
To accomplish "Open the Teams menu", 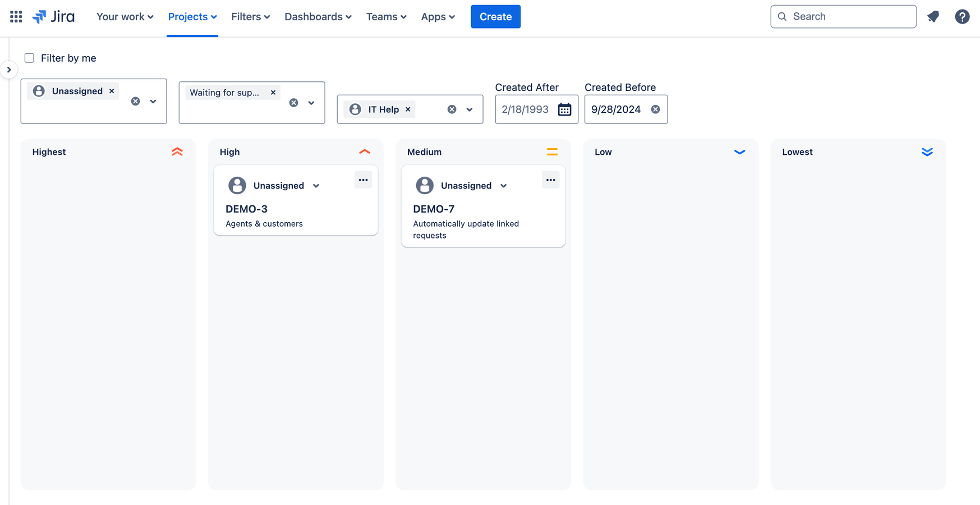I will 386,17.
